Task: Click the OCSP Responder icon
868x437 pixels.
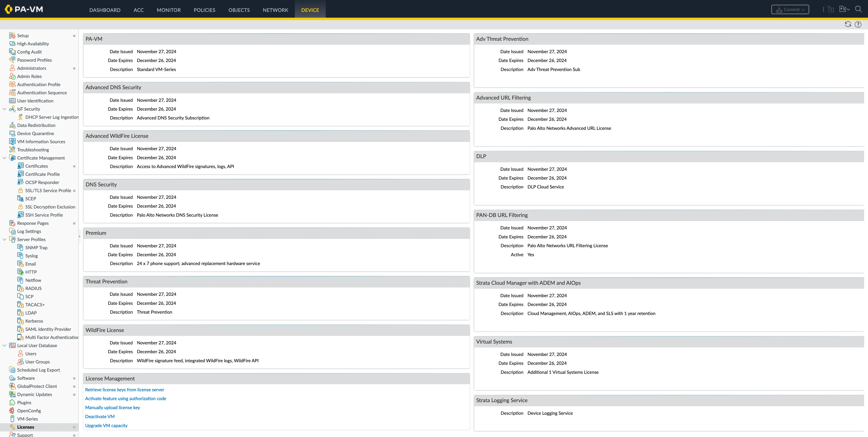Action: coord(20,182)
